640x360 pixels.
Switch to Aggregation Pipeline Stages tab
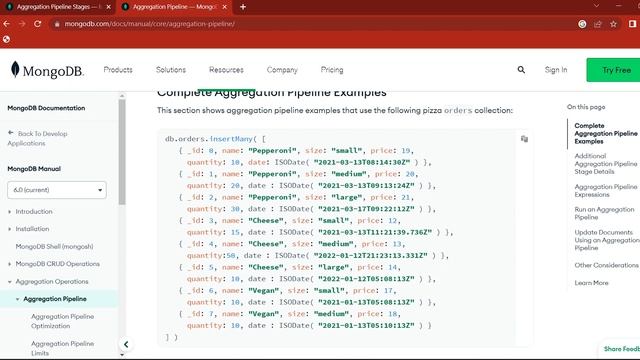coord(57,7)
